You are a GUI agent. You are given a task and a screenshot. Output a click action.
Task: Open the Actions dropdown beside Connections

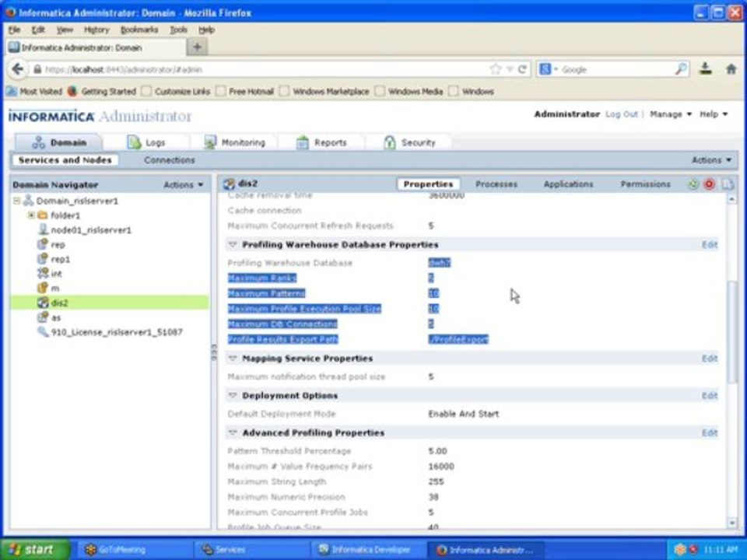pyautogui.click(x=711, y=160)
